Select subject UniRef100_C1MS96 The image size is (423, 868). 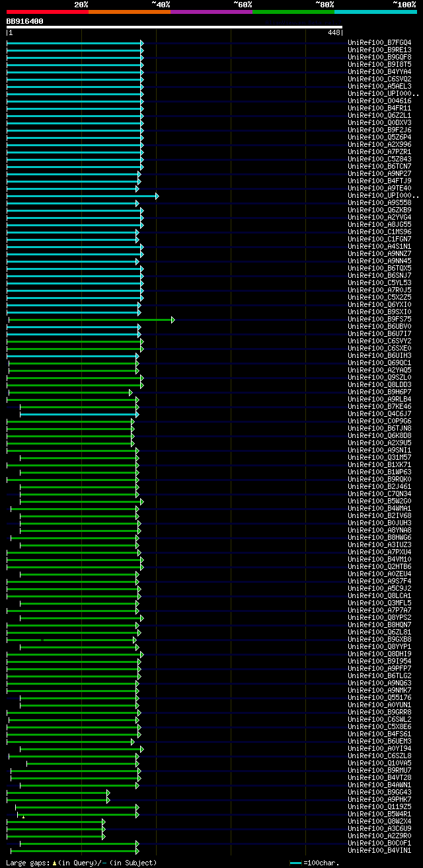(x=379, y=232)
